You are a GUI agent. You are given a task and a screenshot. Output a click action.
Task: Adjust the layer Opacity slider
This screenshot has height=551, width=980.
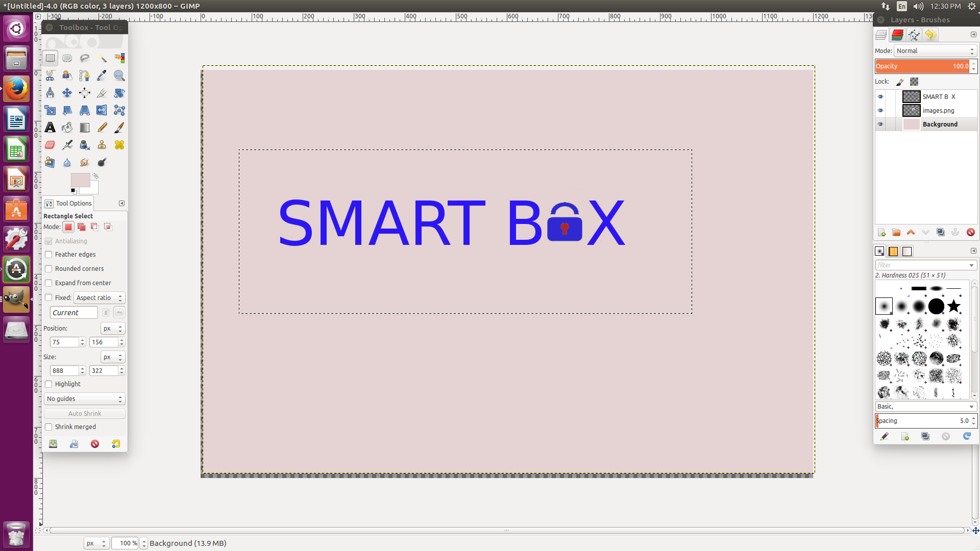coord(921,66)
